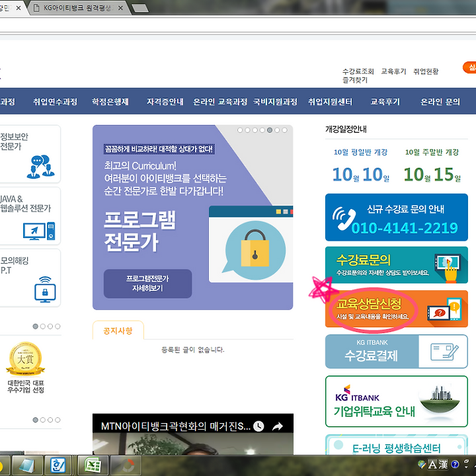The width and height of the screenshot is (476, 476).
Task: Open the 공지사항 tab
Action: click(x=118, y=331)
